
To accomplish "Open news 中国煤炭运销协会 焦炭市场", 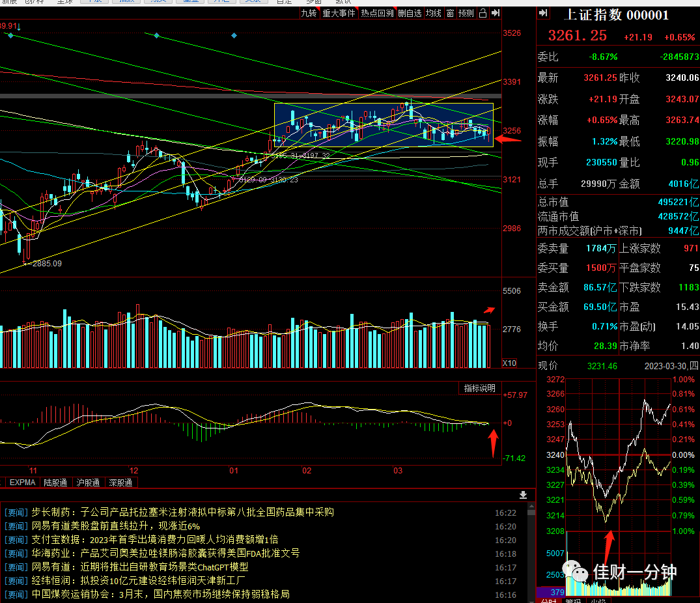I will point(160,594).
